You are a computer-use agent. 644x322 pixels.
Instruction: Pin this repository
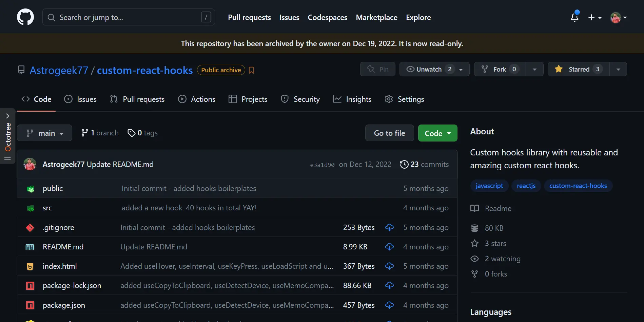[377, 69]
